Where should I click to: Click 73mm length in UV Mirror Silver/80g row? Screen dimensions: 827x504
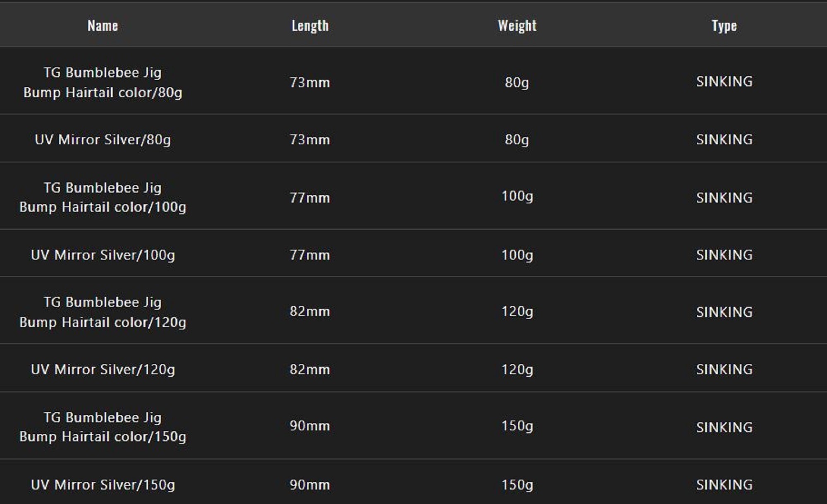tap(310, 140)
